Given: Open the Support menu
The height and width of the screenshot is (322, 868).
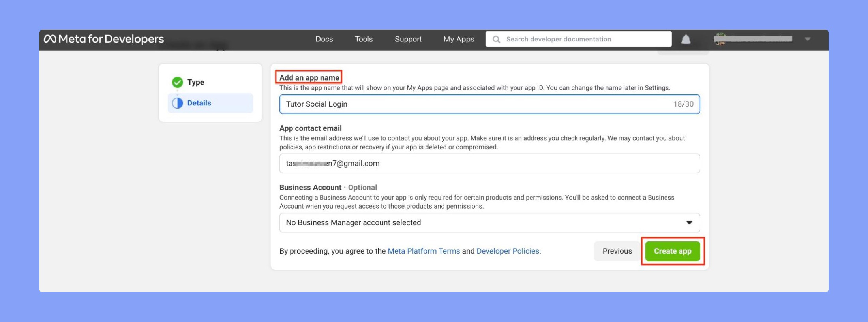Looking at the screenshot, I should pyautogui.click(x=408, y=39).
